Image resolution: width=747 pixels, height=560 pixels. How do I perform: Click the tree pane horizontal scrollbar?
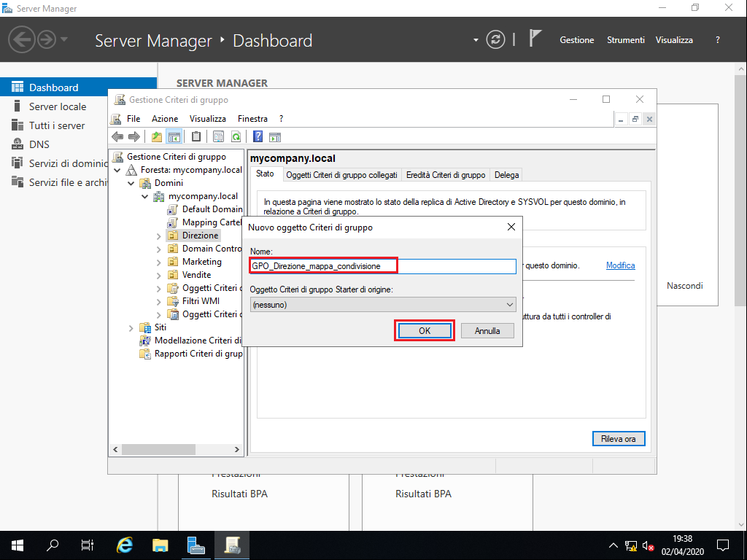[158, 449]
